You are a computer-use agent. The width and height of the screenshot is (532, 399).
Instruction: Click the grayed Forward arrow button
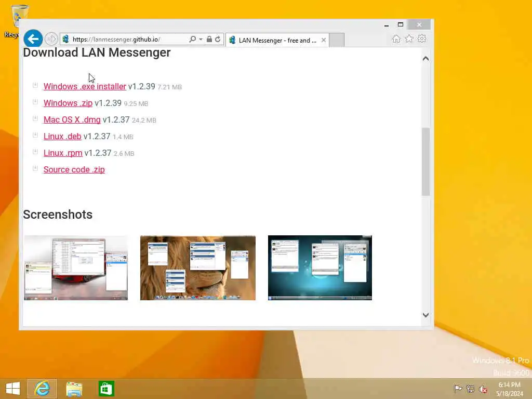click(51, 39)
